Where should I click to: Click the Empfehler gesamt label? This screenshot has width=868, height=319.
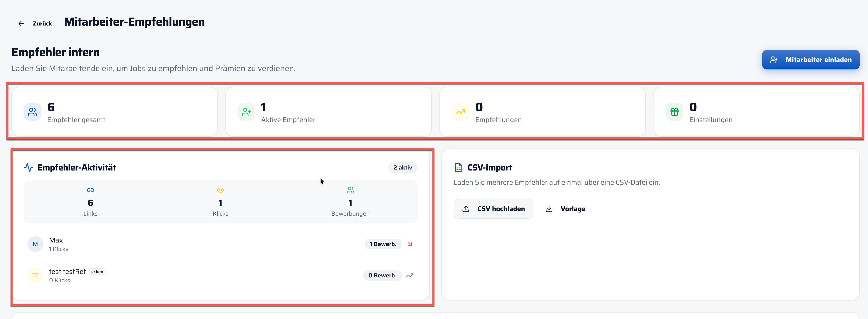point(76,120)
